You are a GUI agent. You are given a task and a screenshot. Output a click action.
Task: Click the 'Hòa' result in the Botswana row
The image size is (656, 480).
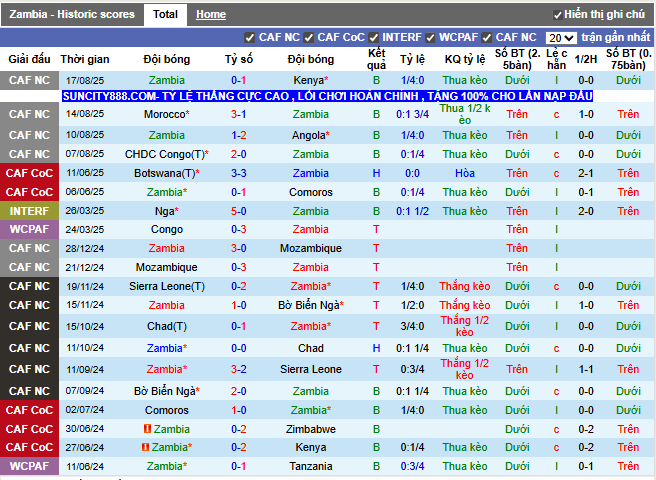coord(465,173)
